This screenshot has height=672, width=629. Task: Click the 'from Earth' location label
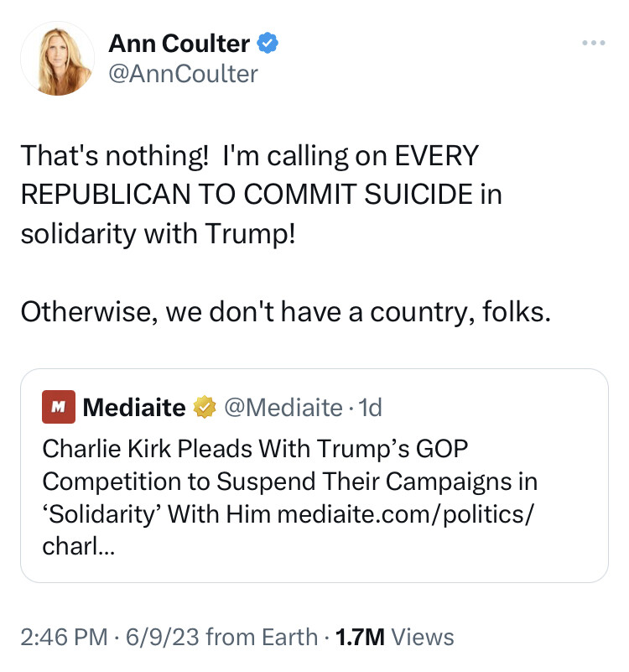point(262,637)
